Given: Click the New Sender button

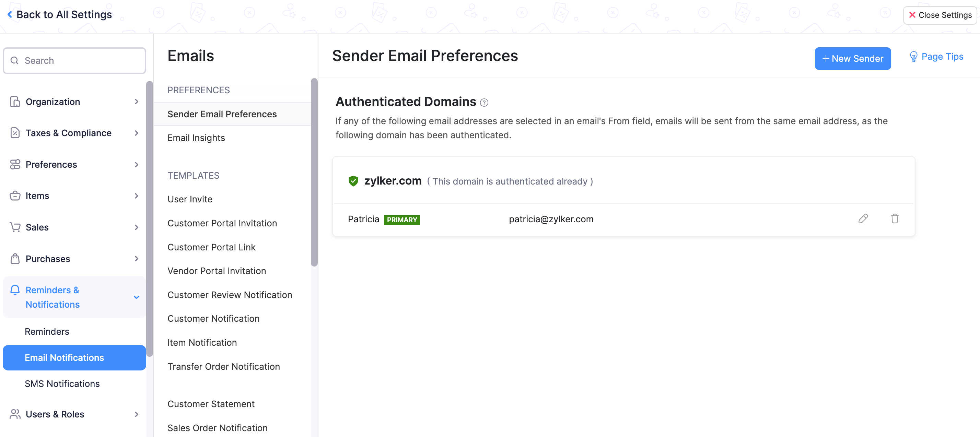Looking at the screenshot, I should 852,59.
